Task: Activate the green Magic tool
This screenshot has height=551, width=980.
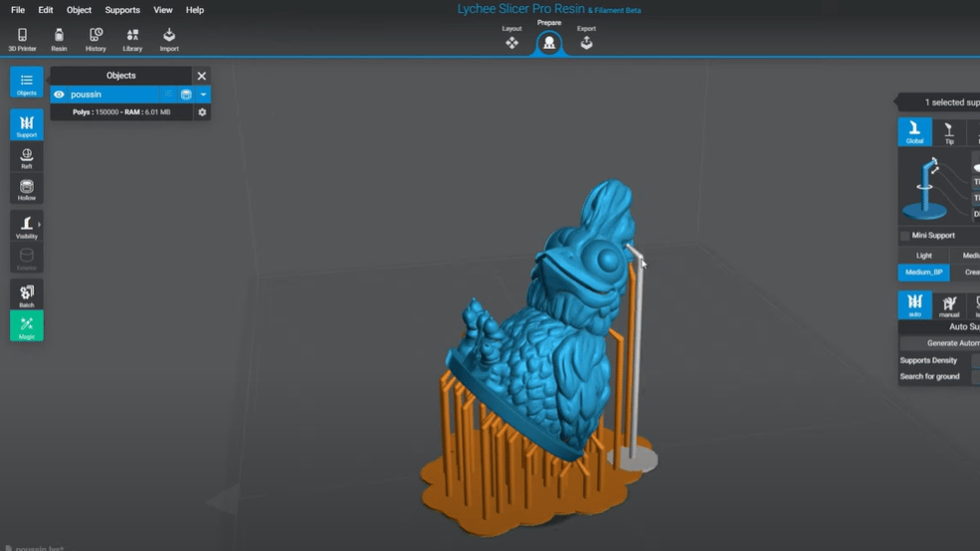Action: point(27,326)
